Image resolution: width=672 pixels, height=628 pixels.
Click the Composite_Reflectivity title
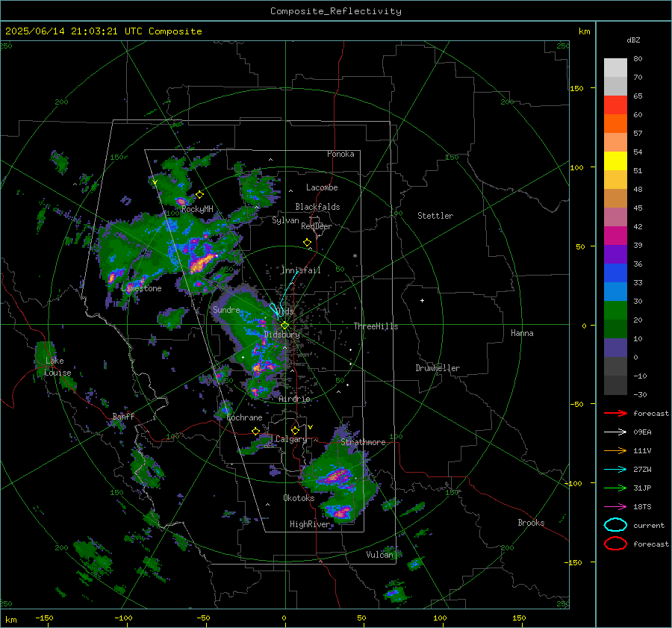[x=336, y=11]
